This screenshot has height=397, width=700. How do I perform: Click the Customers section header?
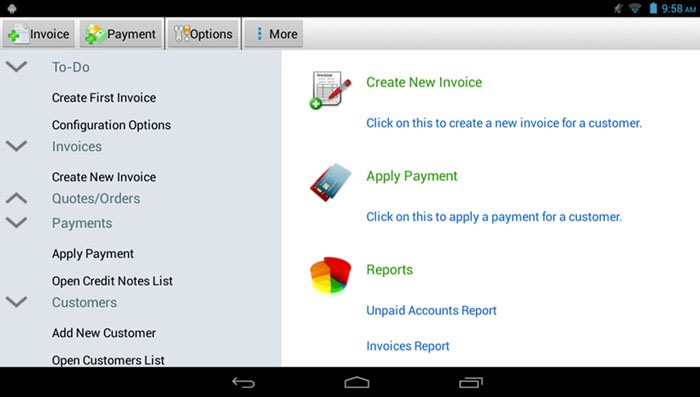pyautogui.click(x=84, y=302)
